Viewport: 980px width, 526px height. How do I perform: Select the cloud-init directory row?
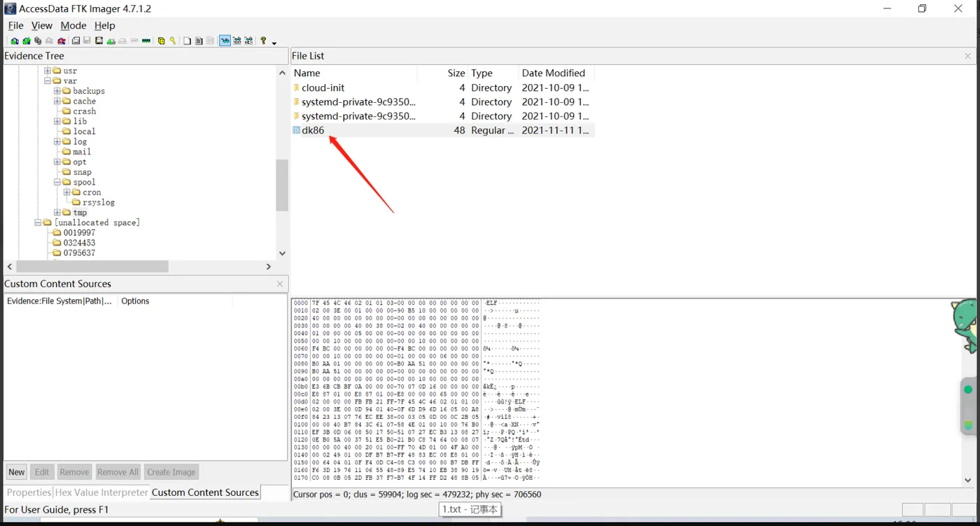442,88
